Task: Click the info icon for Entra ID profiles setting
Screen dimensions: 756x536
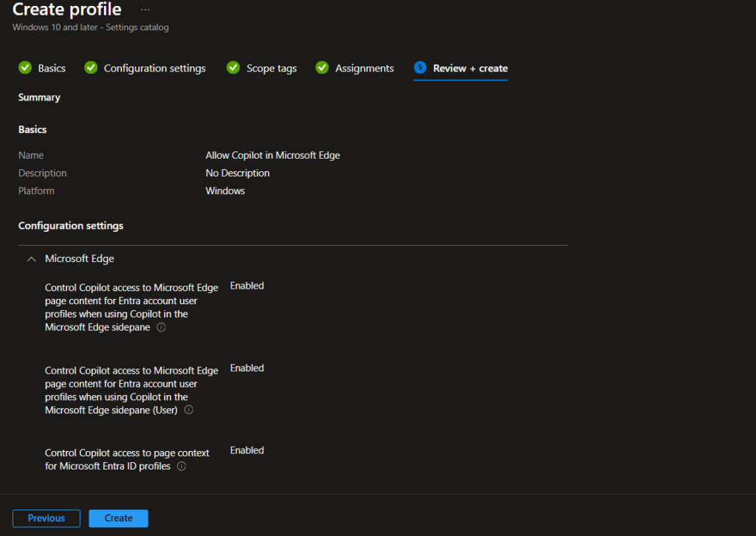Action: click(x=181, y=466)
